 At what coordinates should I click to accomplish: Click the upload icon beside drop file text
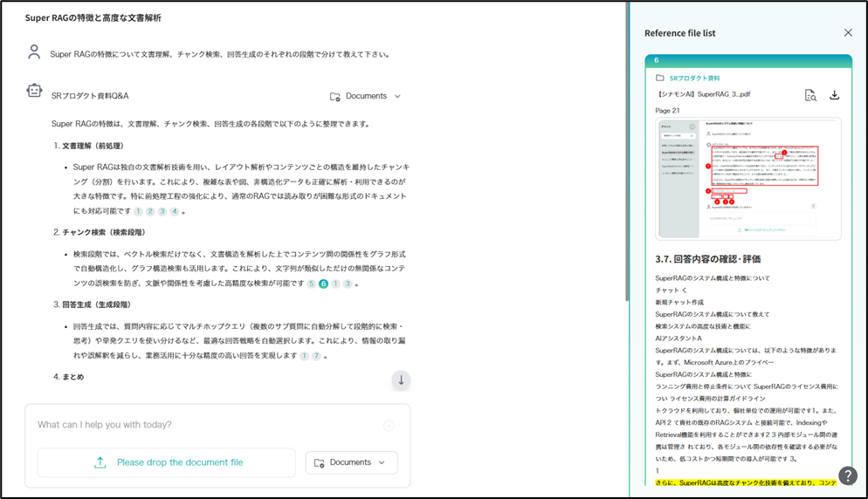pyautogui.click(x=100, y=462)
